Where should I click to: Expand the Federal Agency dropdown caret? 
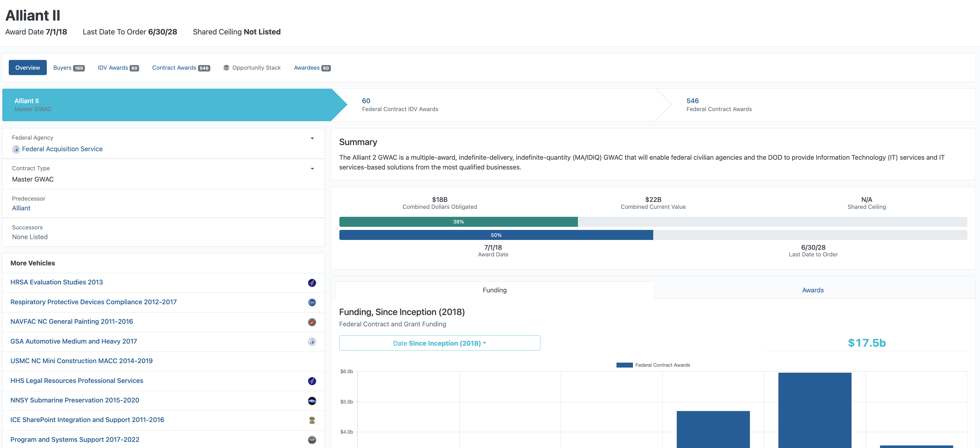point(312,138)
